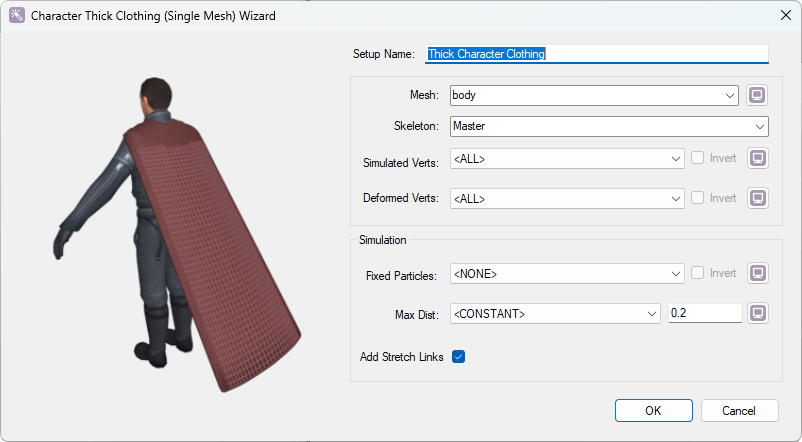Expand the Deformed Verts dropdown
This screenshot has width=802, height=442.
[567, 198]
